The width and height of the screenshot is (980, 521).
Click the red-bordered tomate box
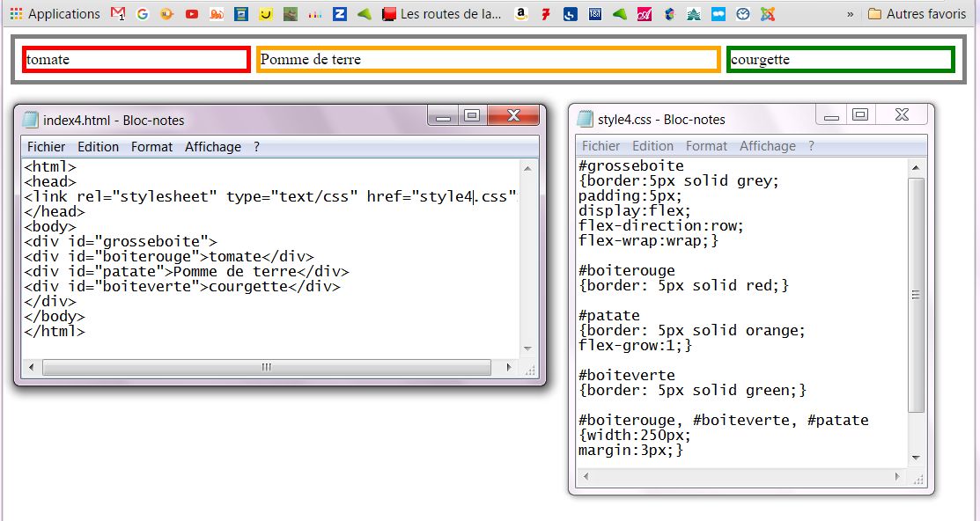[136, 60]
